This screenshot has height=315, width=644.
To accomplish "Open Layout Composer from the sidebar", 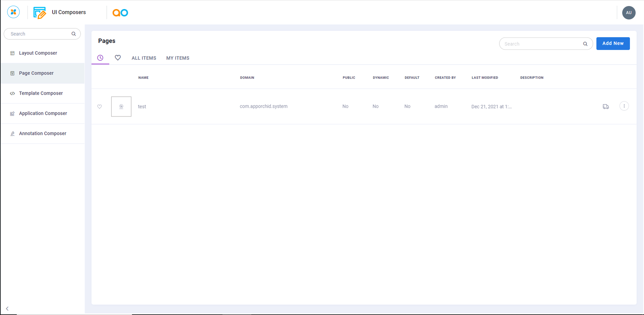I will click(38, 53).
